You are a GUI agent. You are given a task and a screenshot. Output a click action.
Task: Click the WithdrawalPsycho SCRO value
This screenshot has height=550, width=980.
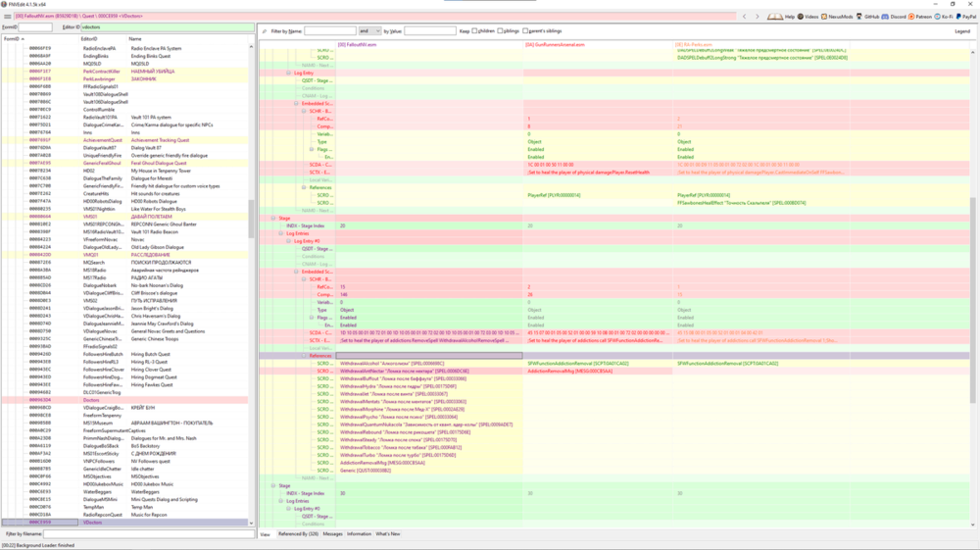399,417
